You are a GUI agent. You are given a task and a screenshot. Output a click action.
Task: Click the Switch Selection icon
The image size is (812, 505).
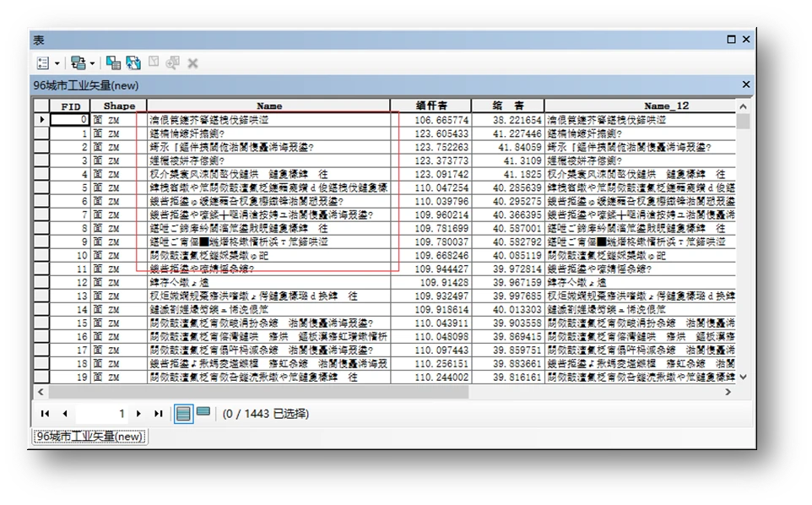[133, 63]
